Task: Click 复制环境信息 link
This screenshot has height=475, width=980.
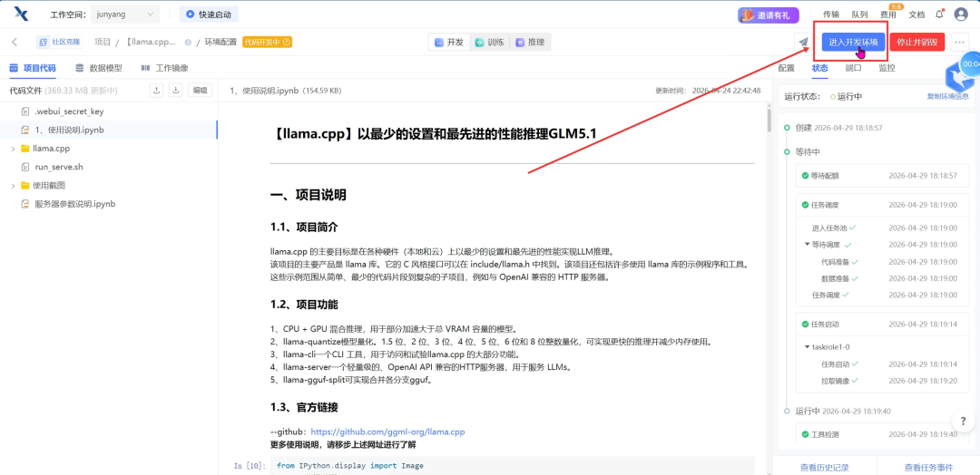Action: coord(948,97)
